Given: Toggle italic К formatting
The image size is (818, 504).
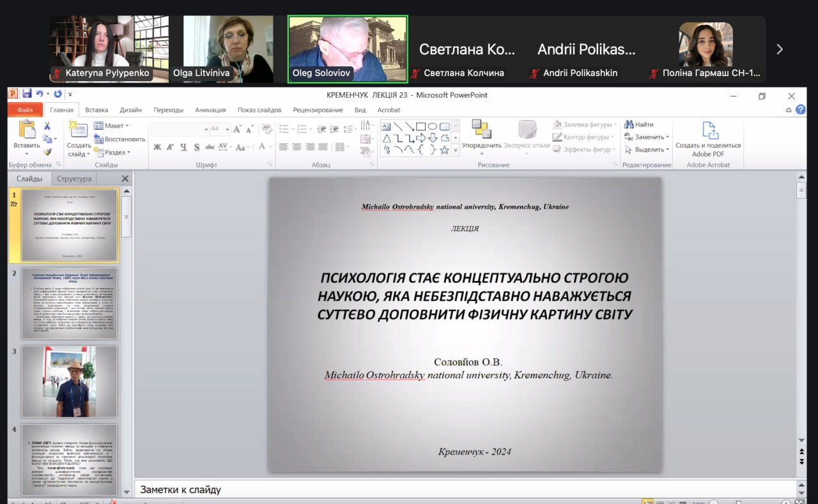Looking at the screenshot, I should click(x=170, y=147).
